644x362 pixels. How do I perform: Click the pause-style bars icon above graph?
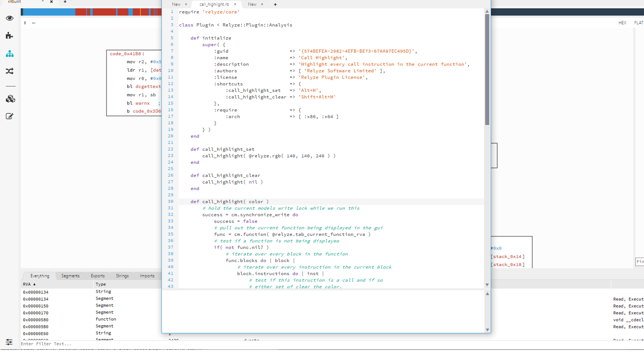coord(25,23)
